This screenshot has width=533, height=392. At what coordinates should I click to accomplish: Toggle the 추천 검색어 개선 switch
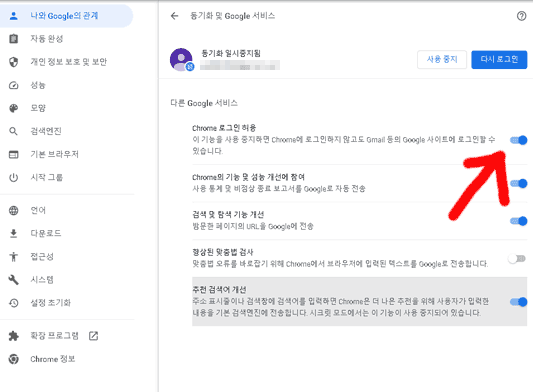click(518, 302)
